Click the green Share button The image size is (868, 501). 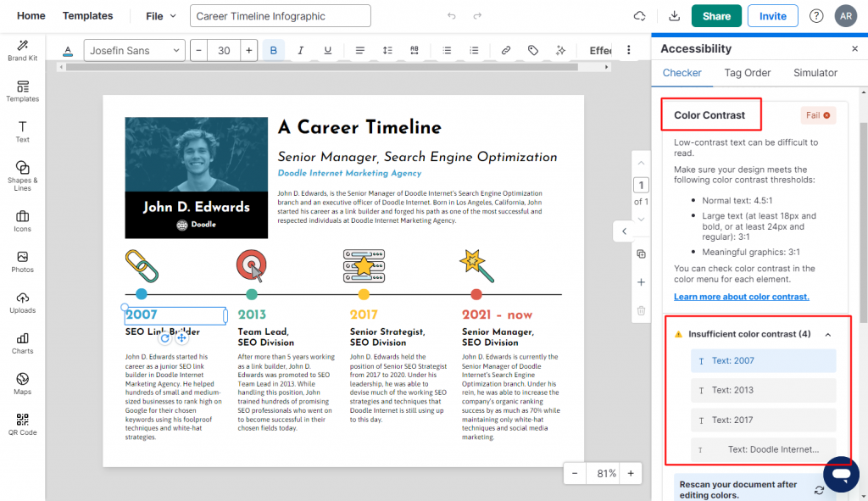[x=716, y=16]
